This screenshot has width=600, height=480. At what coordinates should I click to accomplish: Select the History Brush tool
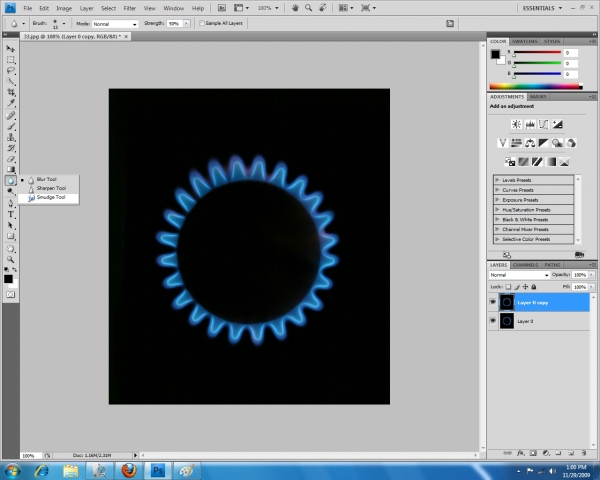click(x=10, y=148)
